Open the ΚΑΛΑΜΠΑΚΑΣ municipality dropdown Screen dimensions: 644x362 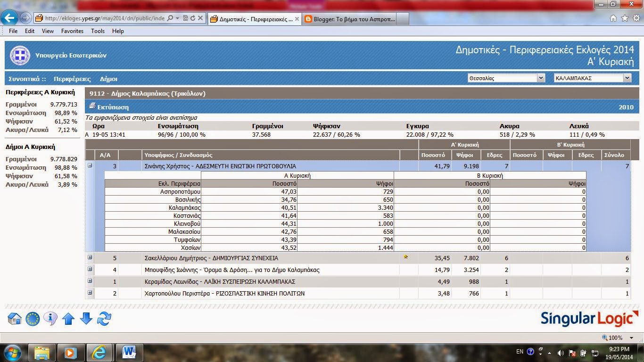627,78
